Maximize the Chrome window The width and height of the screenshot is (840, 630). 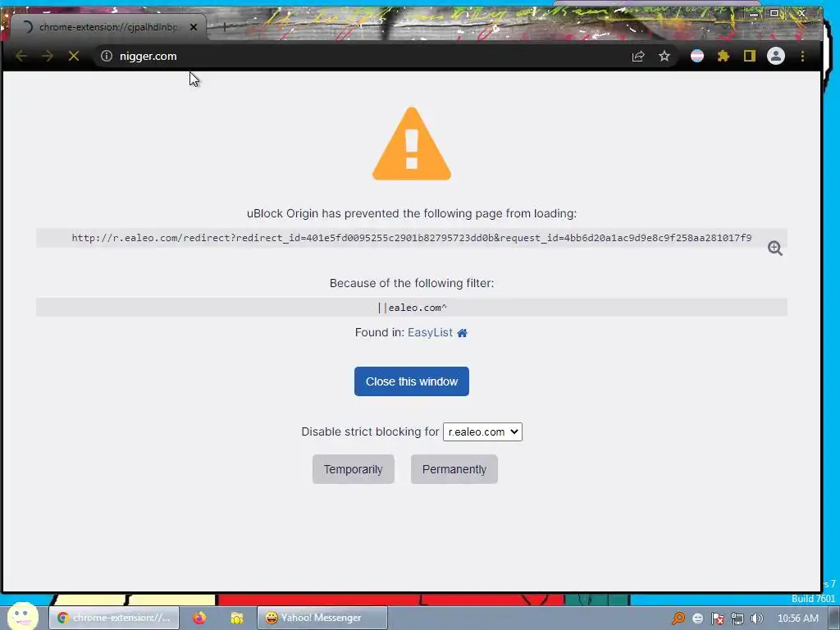(774, 13)
